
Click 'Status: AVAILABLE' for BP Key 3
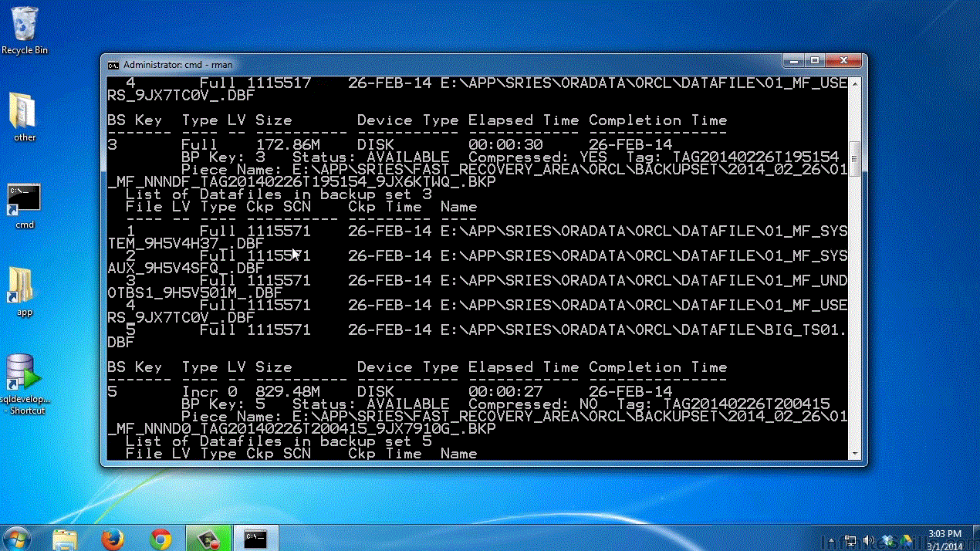coord(370,157)
